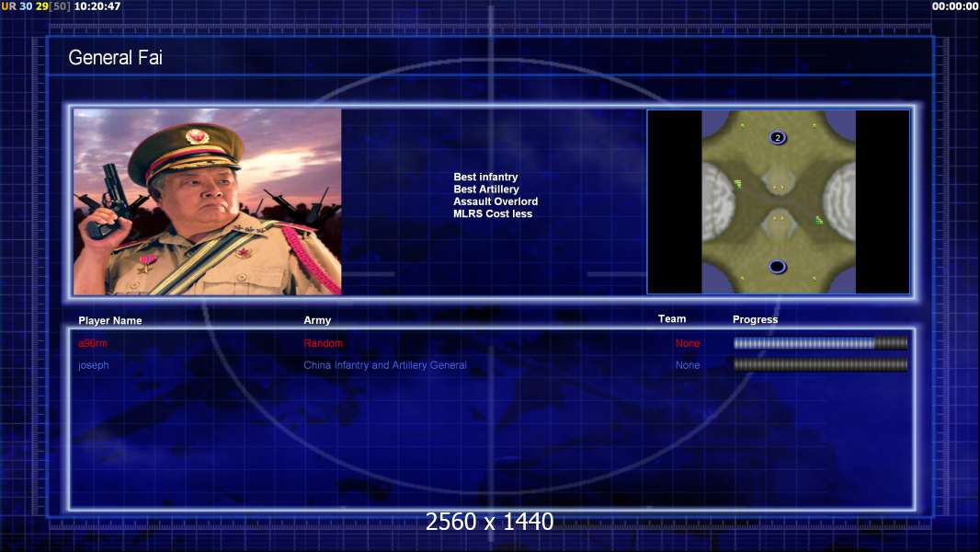This screenshot has width=980, height=552.
Task: Click the Best infantry text line
Action: click(485, 177)
